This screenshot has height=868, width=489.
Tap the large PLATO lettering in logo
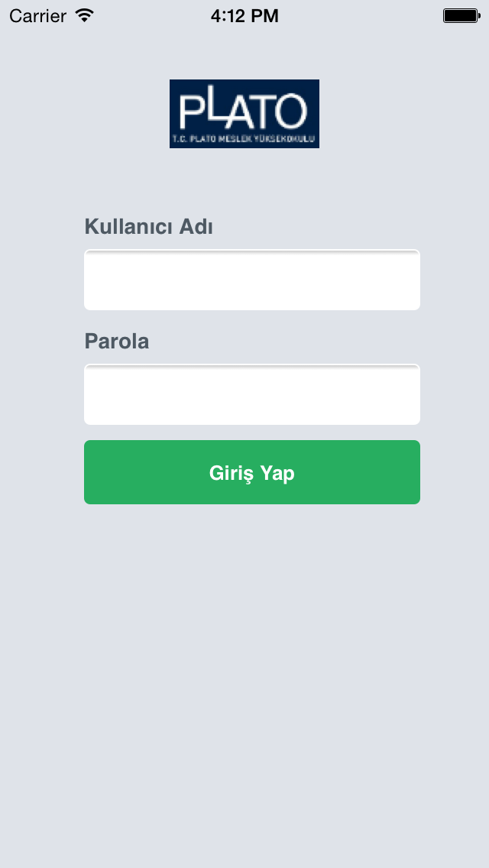(x=244, y=110)
